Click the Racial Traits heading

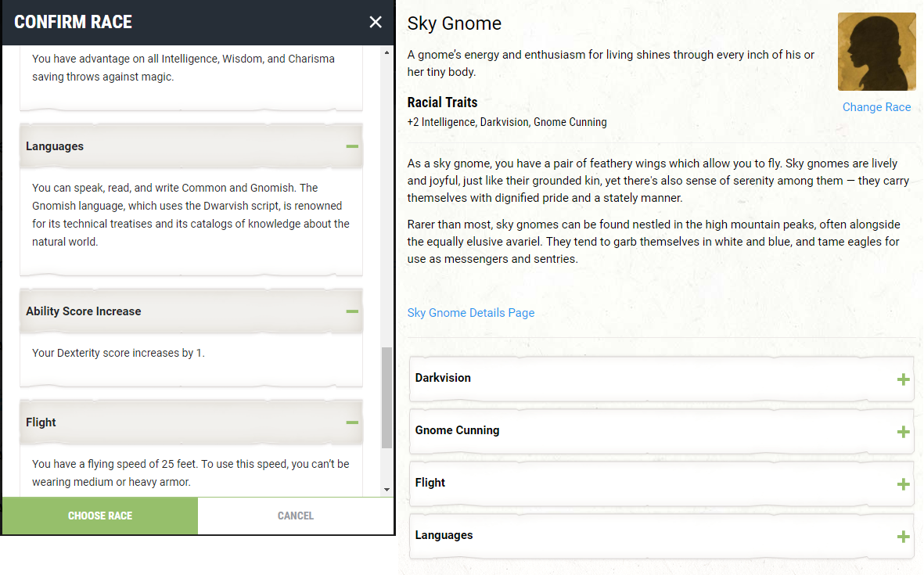click(442, 102)
